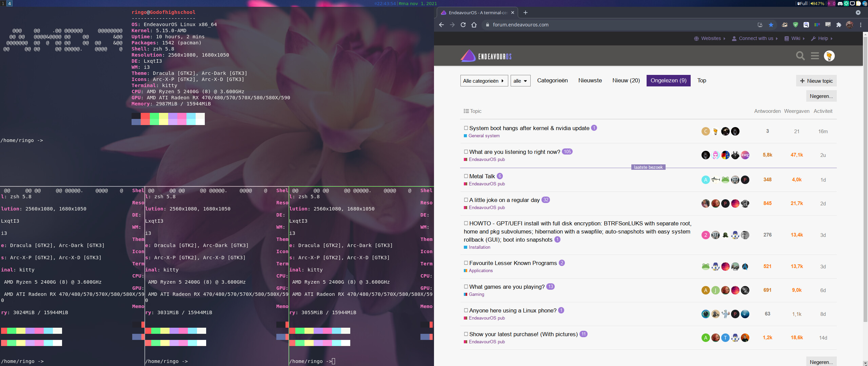
Task: Click the user avatar in forum header
Action: (x=829, y=56)
